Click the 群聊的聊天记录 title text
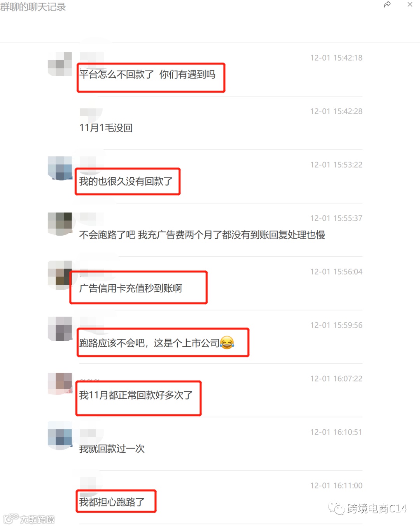Image resolution: width=420 pixels, height=527 pixels. (x=33, y=7)
